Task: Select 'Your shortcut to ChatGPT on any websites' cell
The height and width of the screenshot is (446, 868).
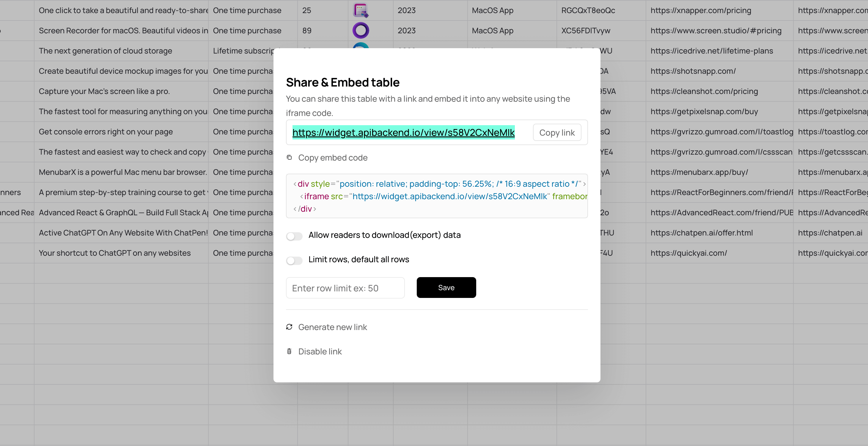Action: [121, 253]
